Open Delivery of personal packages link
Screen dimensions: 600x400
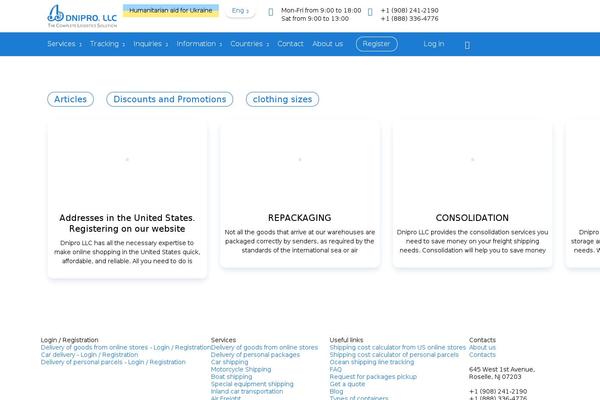255,355
